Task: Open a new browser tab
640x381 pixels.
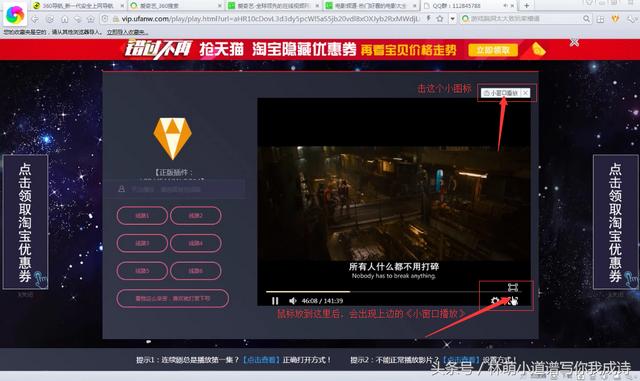Action: pyautogui.click(x=527, y=5)
